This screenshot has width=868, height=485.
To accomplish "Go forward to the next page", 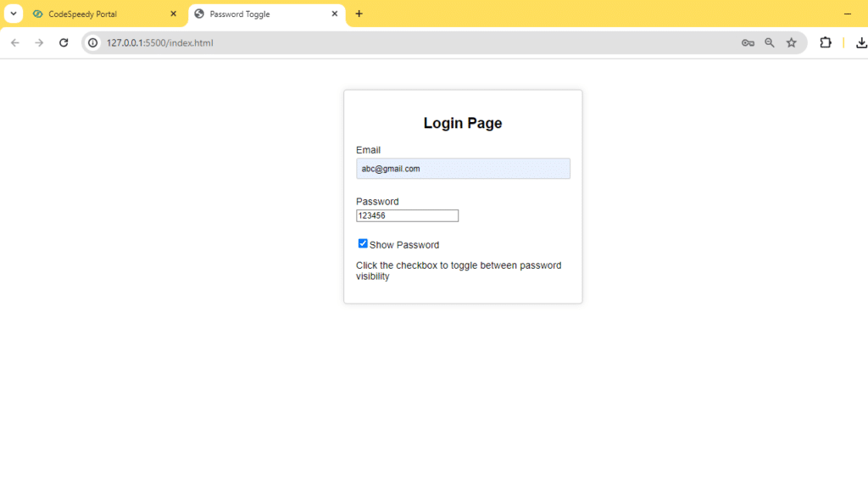I will (39, 42).
